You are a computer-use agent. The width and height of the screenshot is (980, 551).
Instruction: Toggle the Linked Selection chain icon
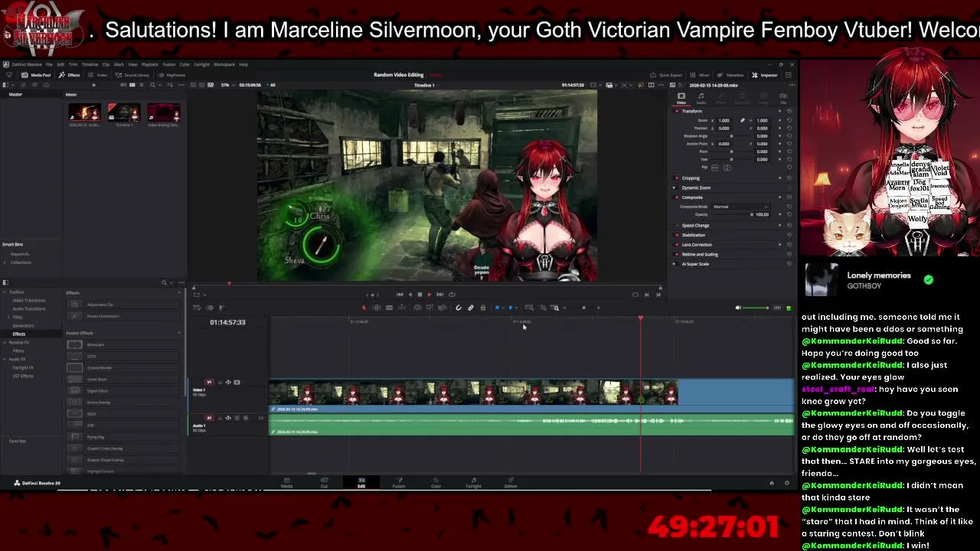coord(471,308)
